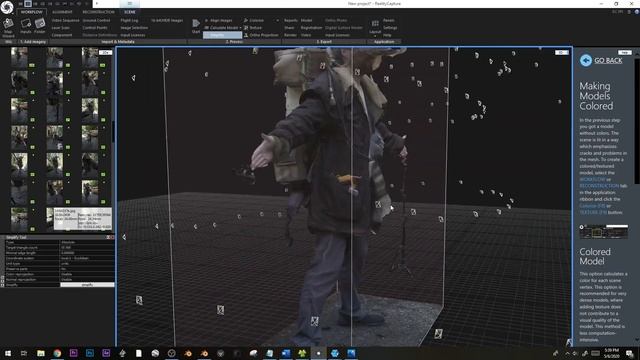Image resolution: width=640 pixels, height=360 pixels.
Task: Open the RealityCapture application logo menu
Action: click(7, 7)
